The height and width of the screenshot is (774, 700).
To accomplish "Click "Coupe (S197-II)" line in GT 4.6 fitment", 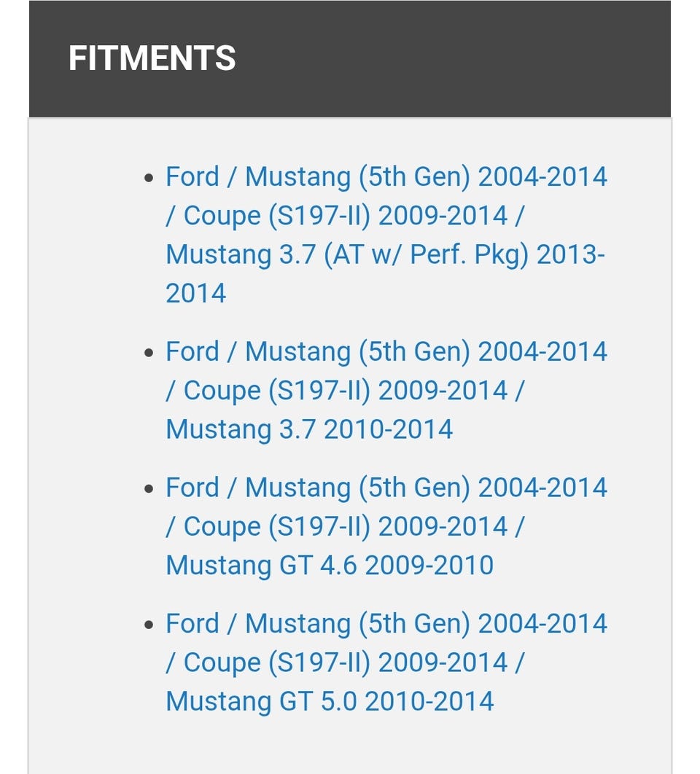I will 344,526.
